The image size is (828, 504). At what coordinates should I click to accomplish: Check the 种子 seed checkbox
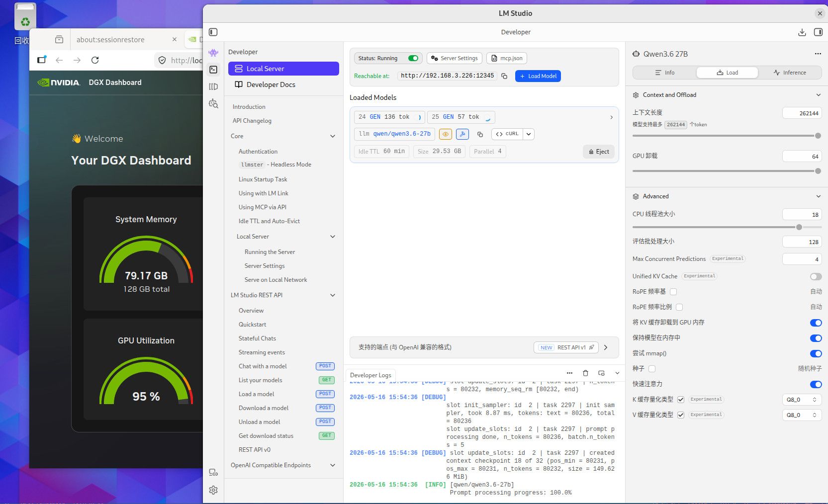point(652,369)
